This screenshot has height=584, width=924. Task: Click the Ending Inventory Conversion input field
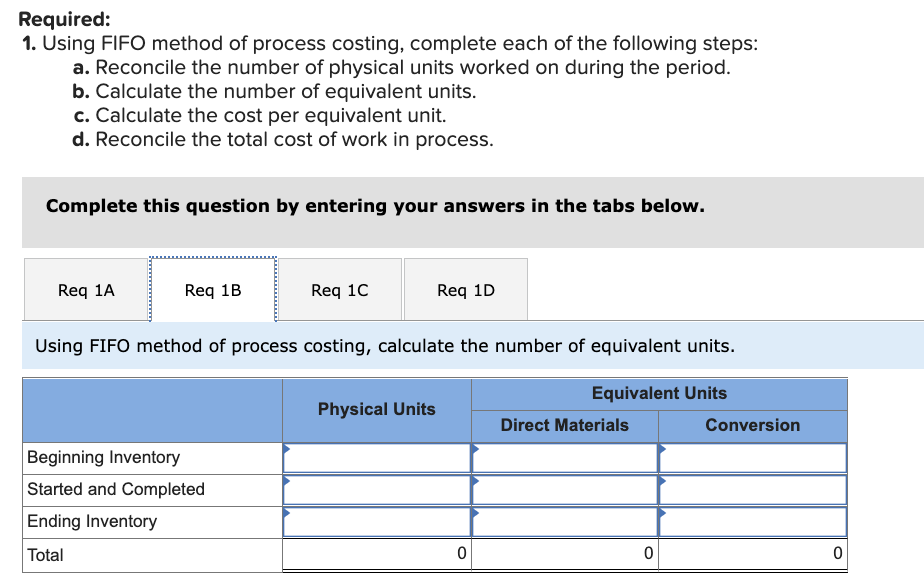point(755,521)
